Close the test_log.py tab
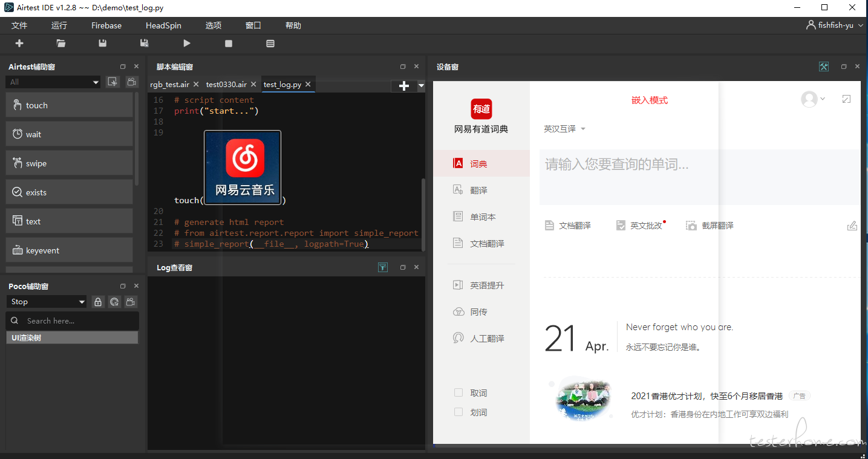 tap(308, 85)
